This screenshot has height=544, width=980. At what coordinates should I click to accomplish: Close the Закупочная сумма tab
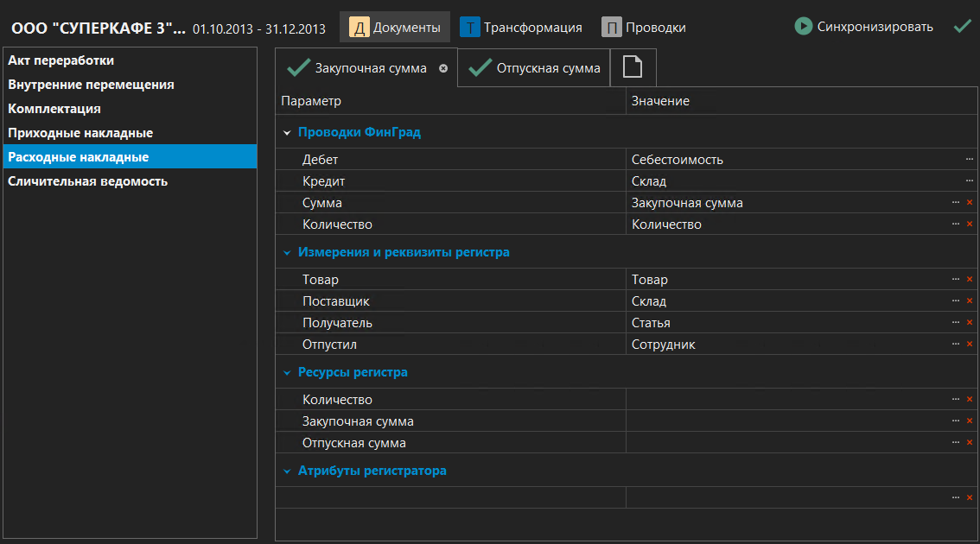point(443,68)
